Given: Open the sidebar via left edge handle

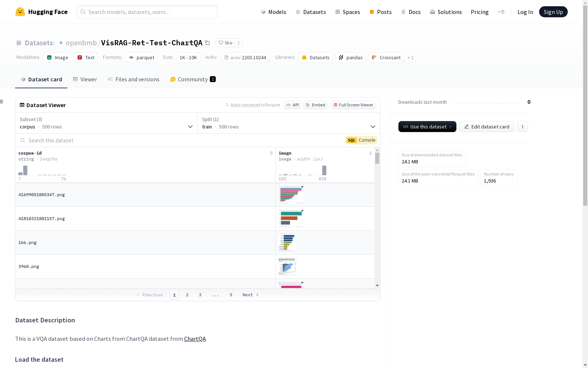Looking at the screenshot, I should 2,101.
